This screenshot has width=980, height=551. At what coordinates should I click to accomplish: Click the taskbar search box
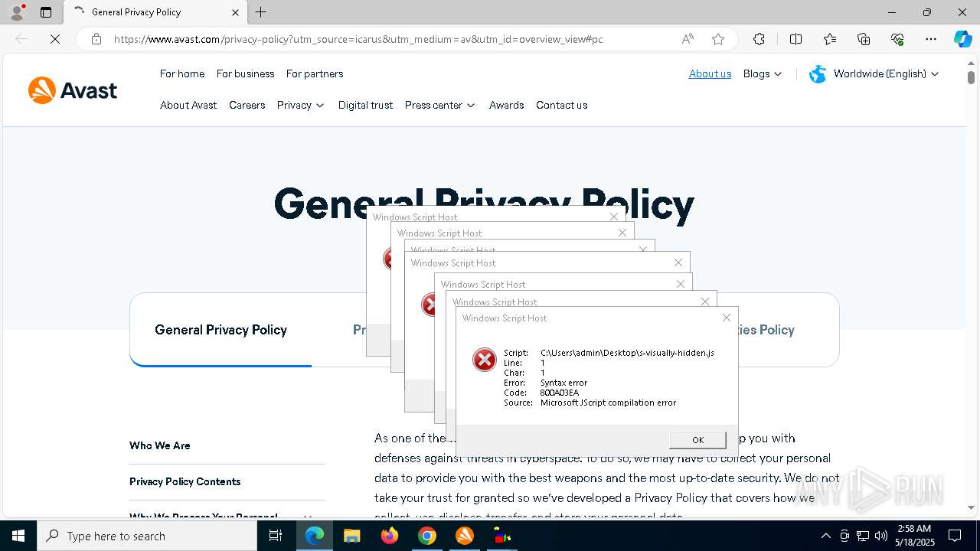coord(147,536)
